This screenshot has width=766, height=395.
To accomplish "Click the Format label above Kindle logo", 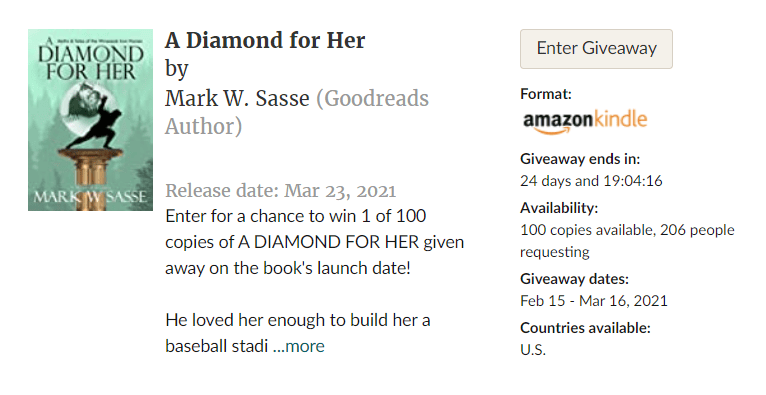I will coord(546,94).
